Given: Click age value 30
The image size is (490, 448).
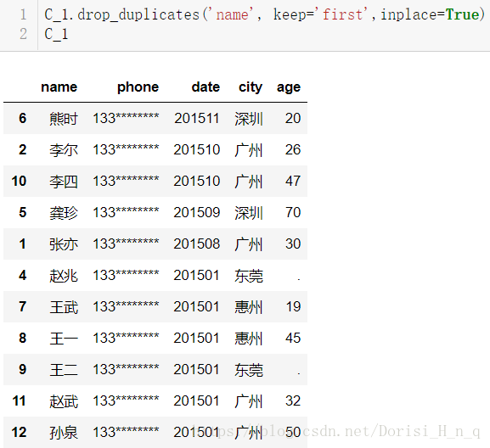Looking at the screenshot, I should (293, 244).
